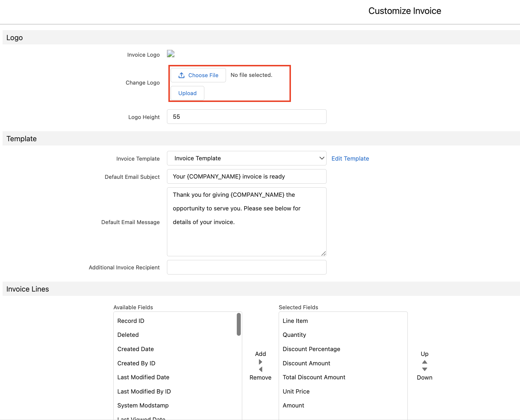Open the Edit Template link
Image resolution: width=520 pixels, height=420 pixels.
click(350, 159)
